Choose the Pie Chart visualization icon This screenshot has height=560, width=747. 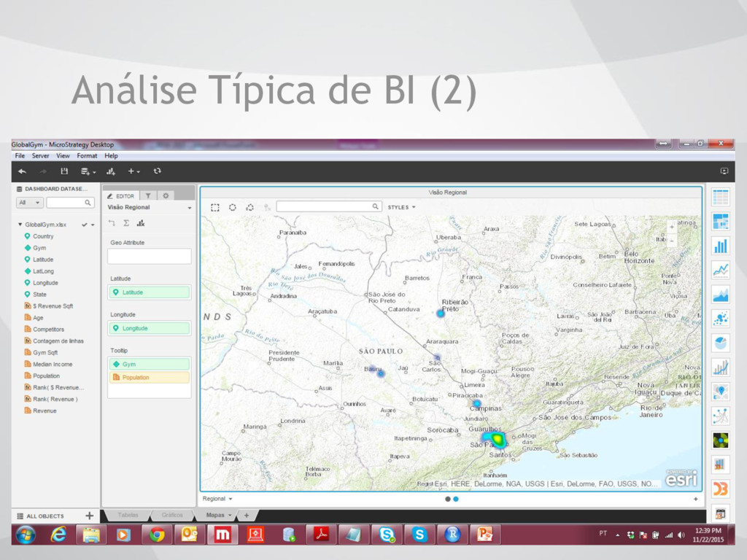720,343
